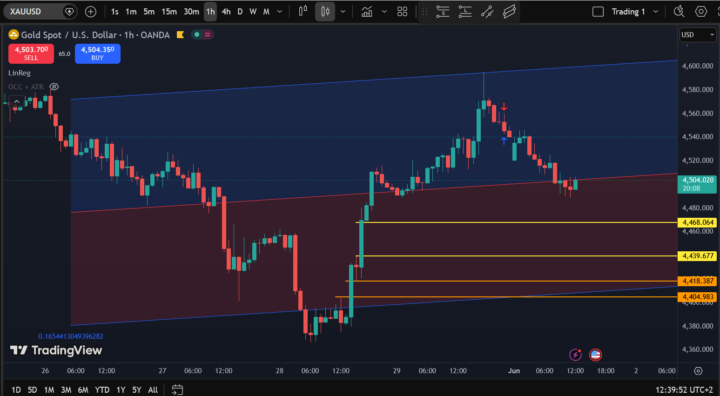The image size is (720, 396).
Task: Open the 12:39:52 UTC+2 timezone menu
Action: [x=684, y=390]
